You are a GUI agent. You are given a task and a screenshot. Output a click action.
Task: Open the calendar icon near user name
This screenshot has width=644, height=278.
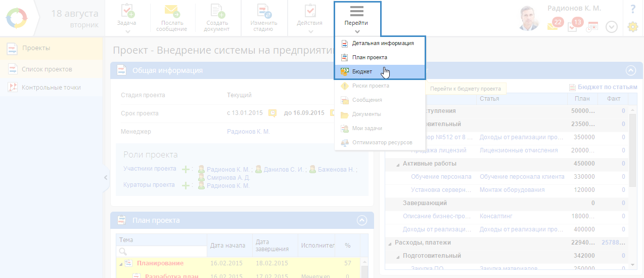click(592, 27)
